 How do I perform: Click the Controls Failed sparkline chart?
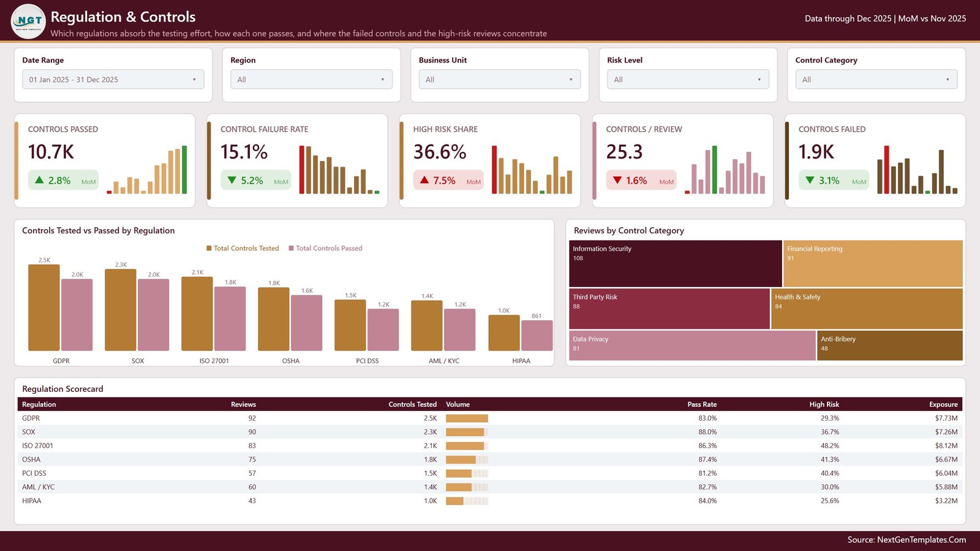click(917, 170)
